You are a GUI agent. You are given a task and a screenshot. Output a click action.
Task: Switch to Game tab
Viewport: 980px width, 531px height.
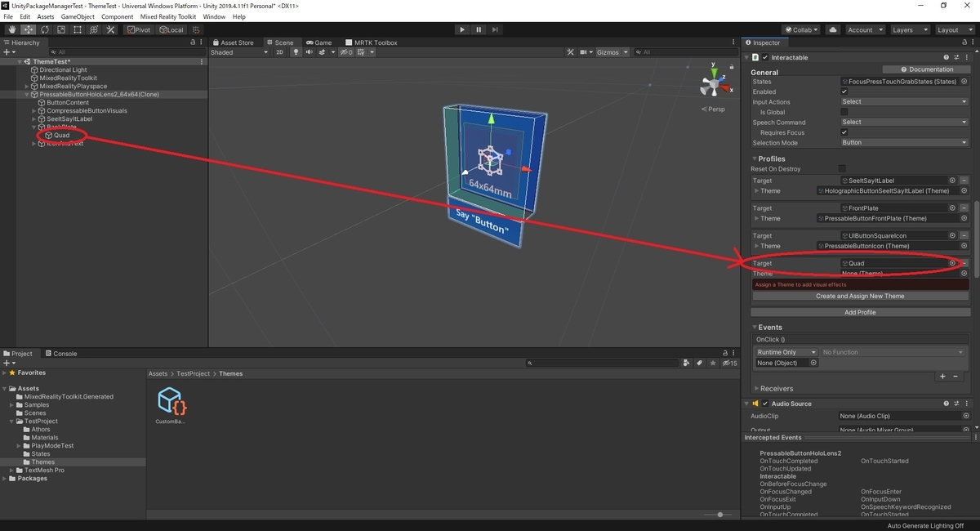pyautogui.click(x=318, y=42)
